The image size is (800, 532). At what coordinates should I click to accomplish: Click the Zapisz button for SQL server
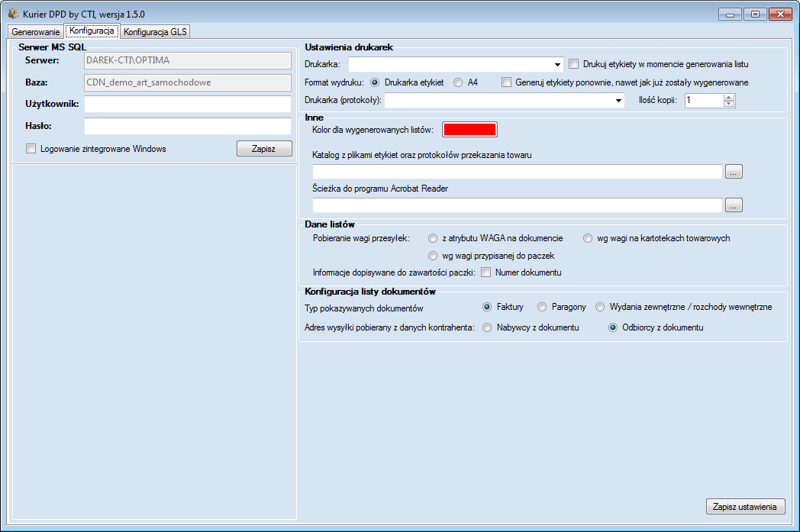click(264, 148)
